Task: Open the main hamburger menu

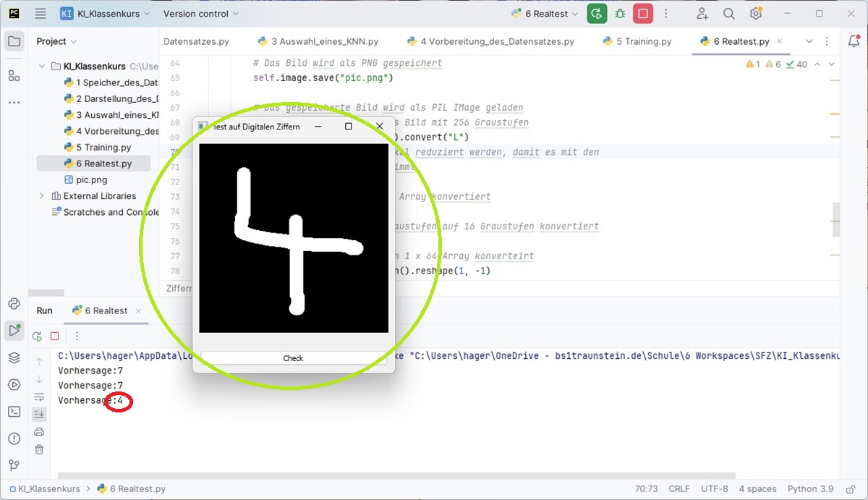Action: pyautogui.click(x=41, y=14)
